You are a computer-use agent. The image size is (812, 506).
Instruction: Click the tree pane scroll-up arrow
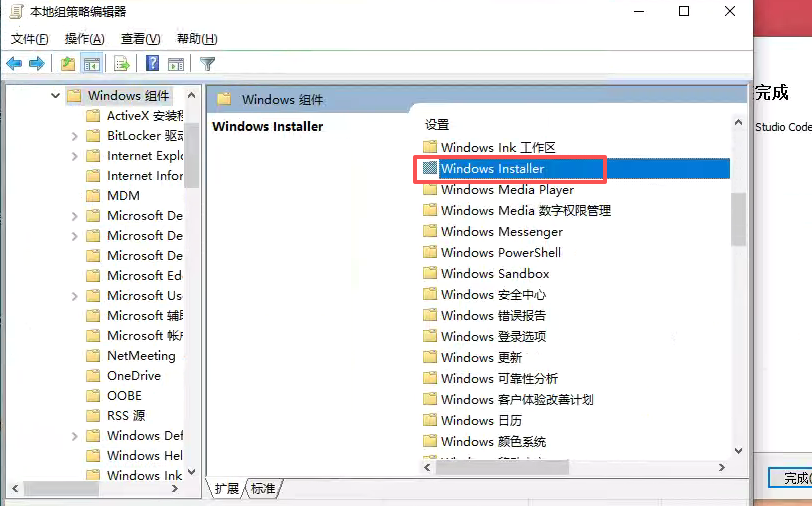coord(192,95)
